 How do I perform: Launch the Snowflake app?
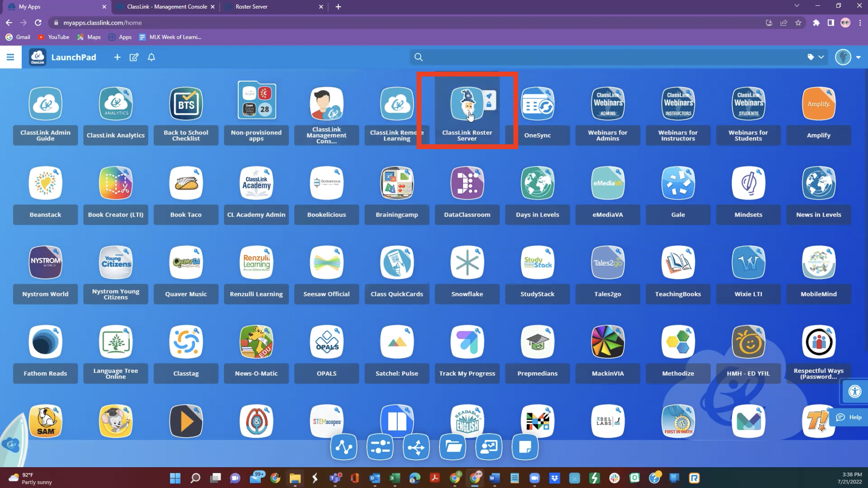click(467, 263)
